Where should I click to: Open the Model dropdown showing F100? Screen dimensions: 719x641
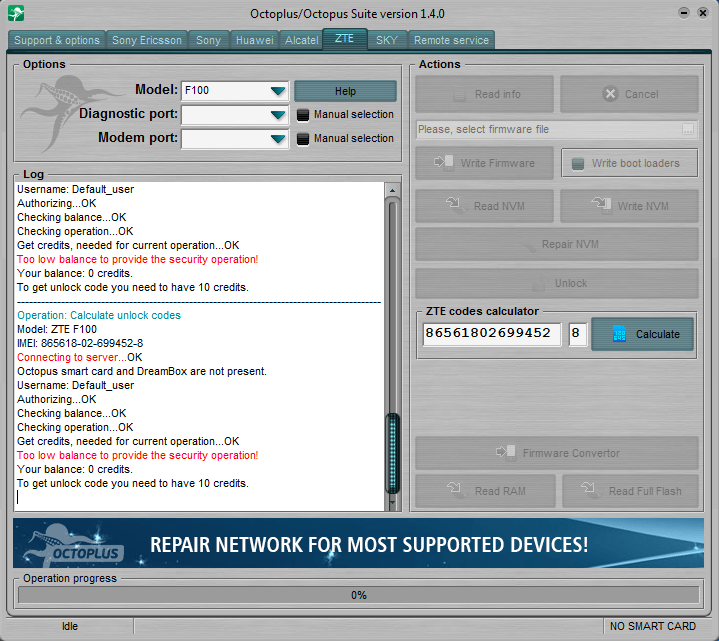tap(235, 91)
